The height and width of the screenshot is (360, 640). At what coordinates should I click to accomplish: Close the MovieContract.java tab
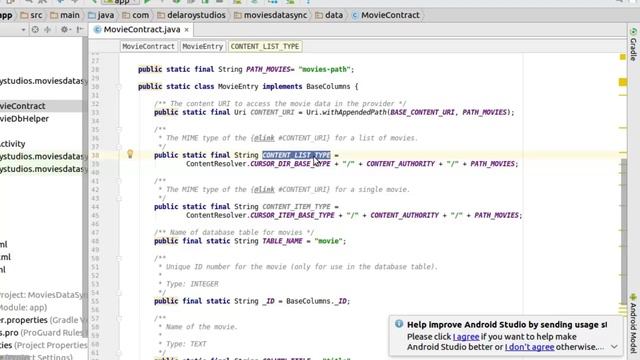187,30
